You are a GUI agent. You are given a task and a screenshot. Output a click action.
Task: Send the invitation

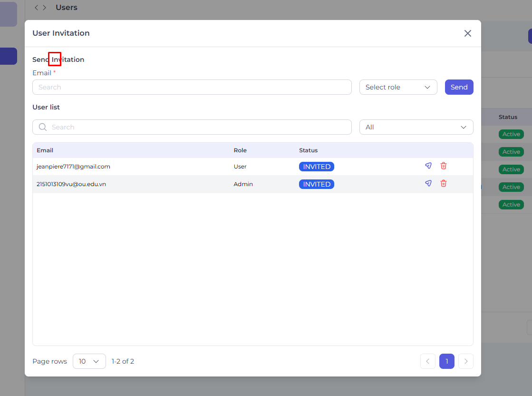[x=459, y=87]
